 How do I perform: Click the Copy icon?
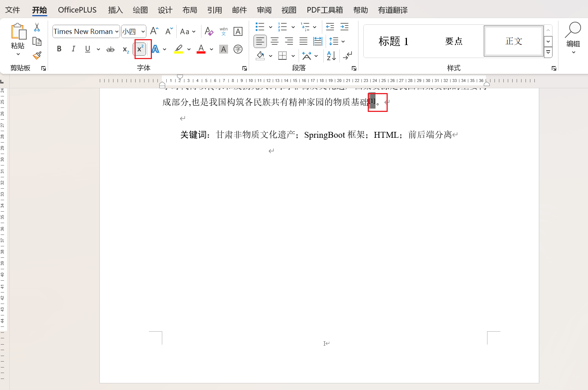(37, 41)
